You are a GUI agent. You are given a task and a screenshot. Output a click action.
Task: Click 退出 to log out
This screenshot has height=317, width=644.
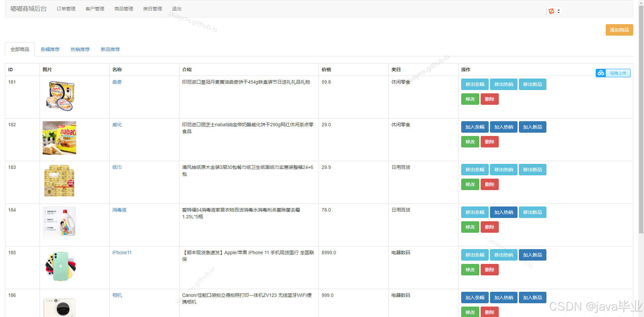pyautogui.click(x=177, y=9)
